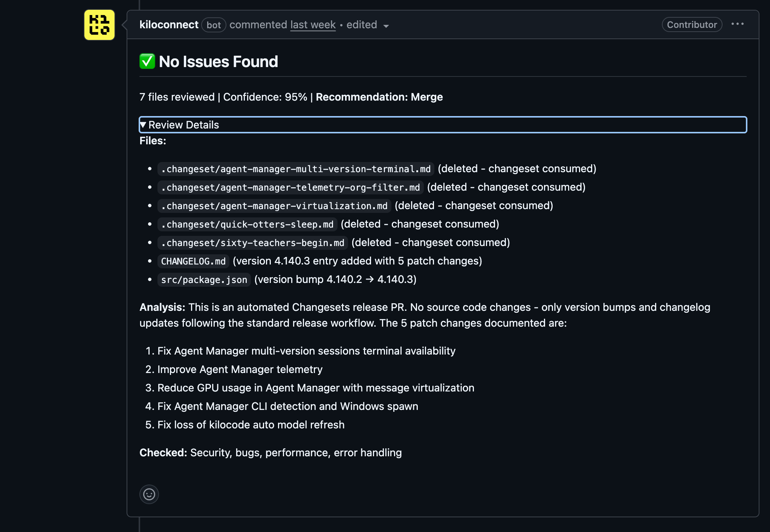Click the green checkmark emoji
This screenshot has width=770, height=532.
(x=147, y=61)
